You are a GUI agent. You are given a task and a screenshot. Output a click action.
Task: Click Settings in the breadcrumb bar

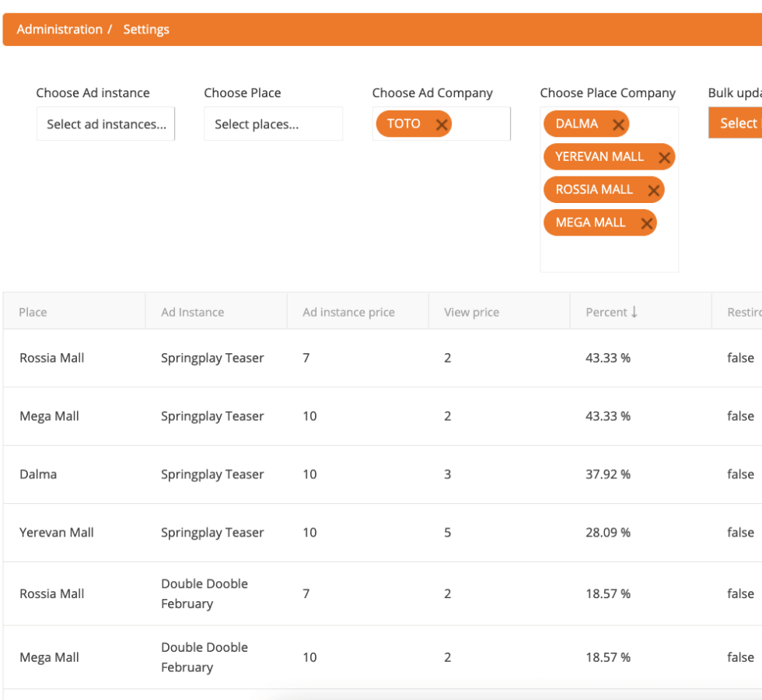click(x=146, y=29)
